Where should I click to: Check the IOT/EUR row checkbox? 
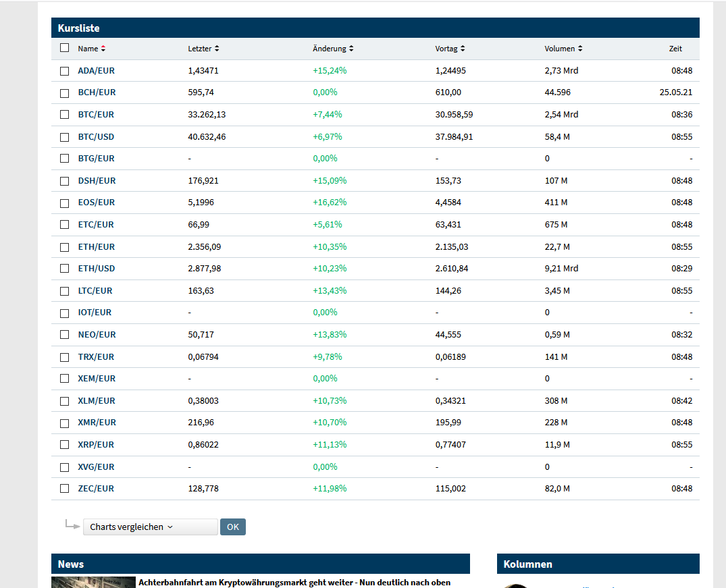[x=64, y=313]
